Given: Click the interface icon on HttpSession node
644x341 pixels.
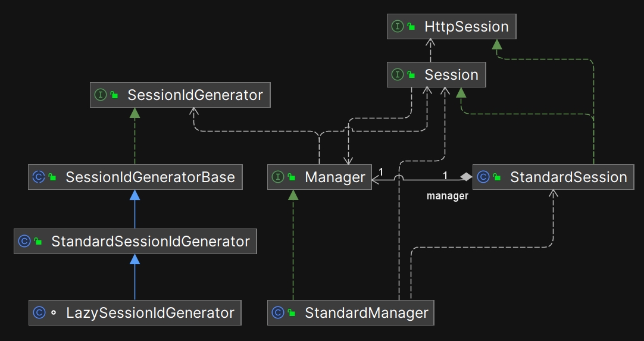Looking at the screenshot, I should point(398,27).
